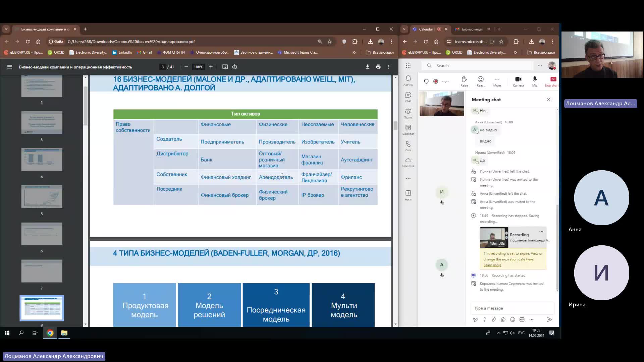Open Calendar in Teams sidebar
The image size is (644, 362).
[x=408, y=130]
